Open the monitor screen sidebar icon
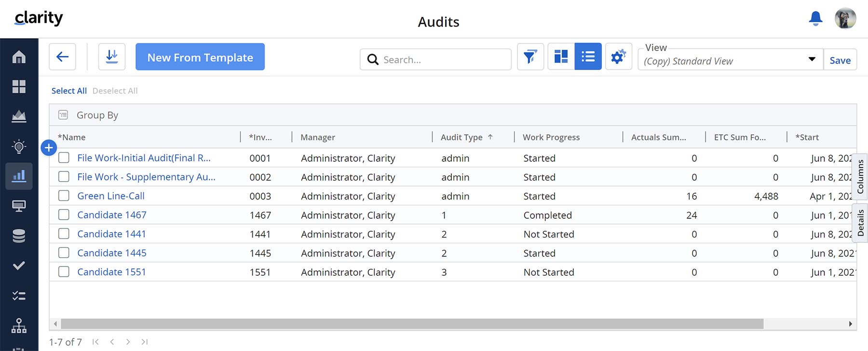Viewport: 868px width, 351px height. pos(19,206)
